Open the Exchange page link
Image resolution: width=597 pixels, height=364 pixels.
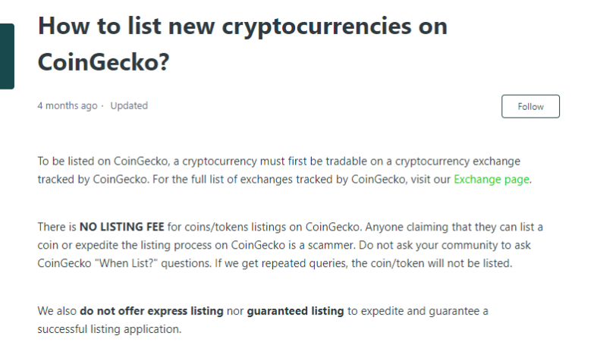(491, 179)
